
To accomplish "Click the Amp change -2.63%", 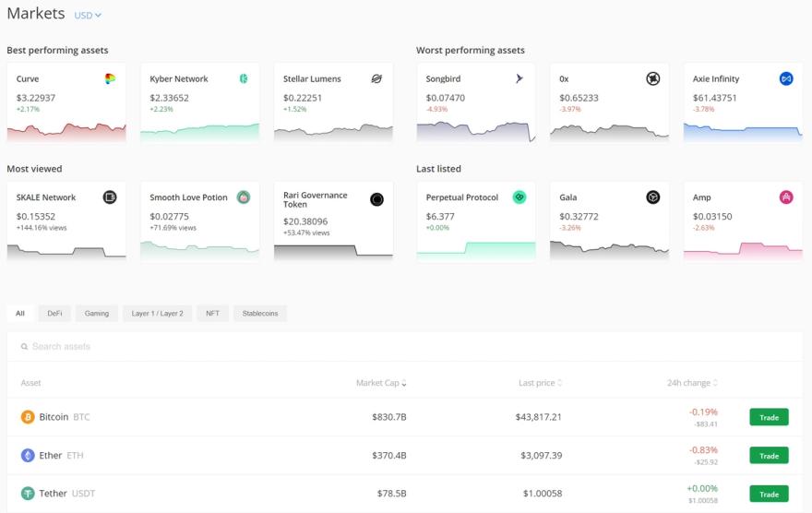I will [x=704, y=228].
